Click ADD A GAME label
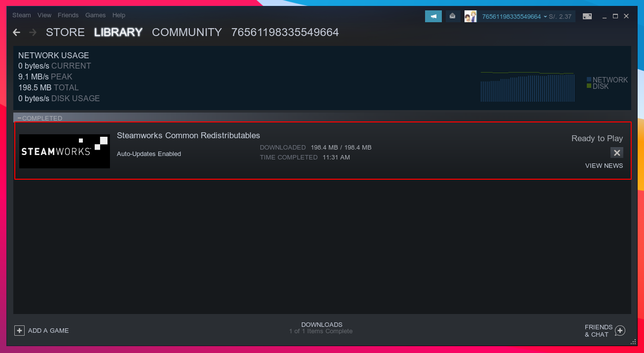The width and height of the screenshot is (644, 353). [48, 331]
